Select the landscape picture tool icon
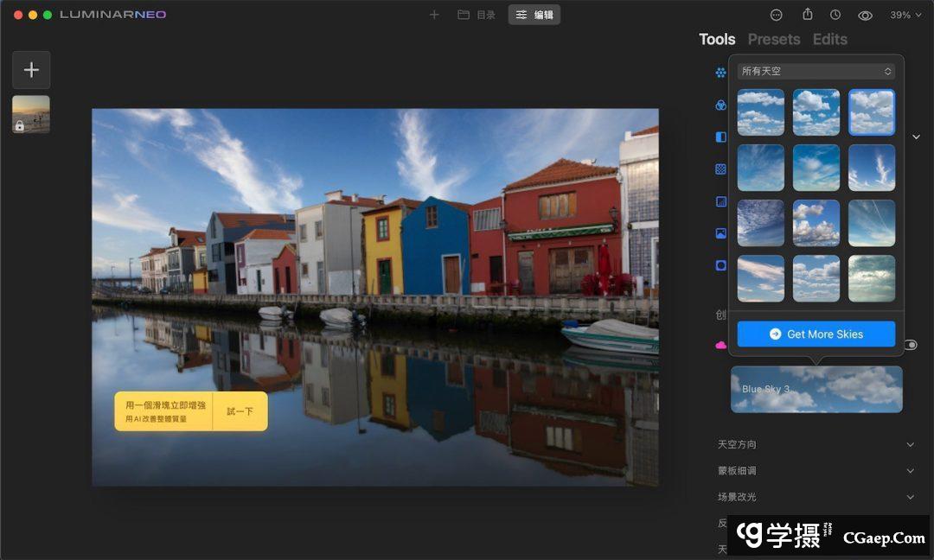The width and height of the screenshot is (934, 560). [720, 233]
